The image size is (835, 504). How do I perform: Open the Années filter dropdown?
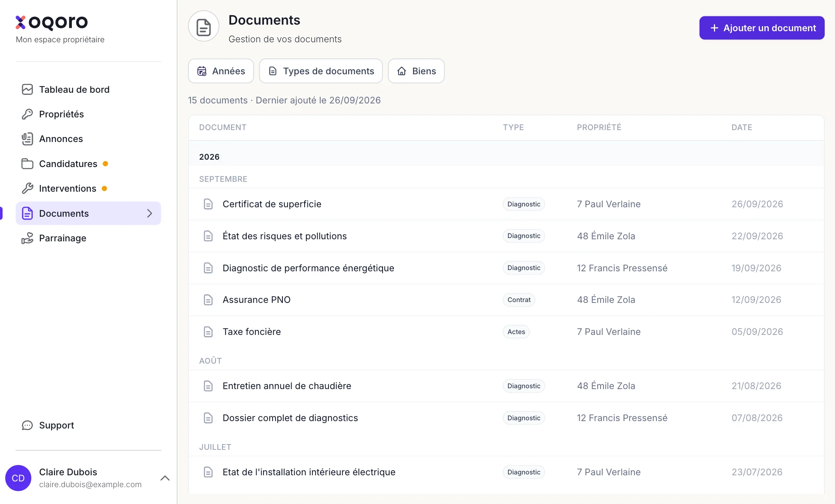221,71
